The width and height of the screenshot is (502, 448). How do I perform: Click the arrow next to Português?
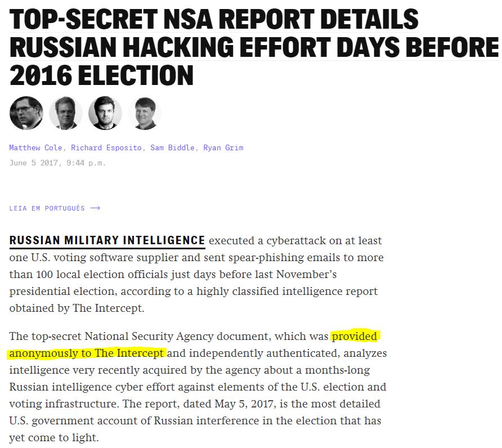tap(95, 208)
